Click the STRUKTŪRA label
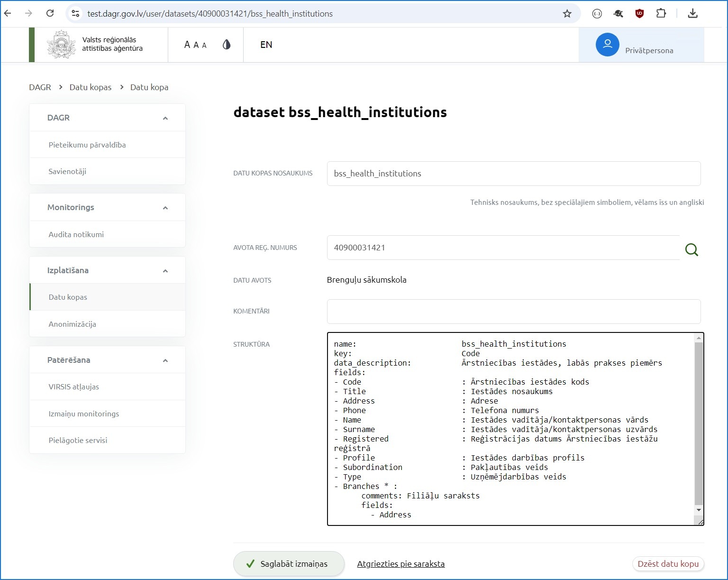Image resolution: width=728 pixels, height=580 pixels. click(251, 344)
